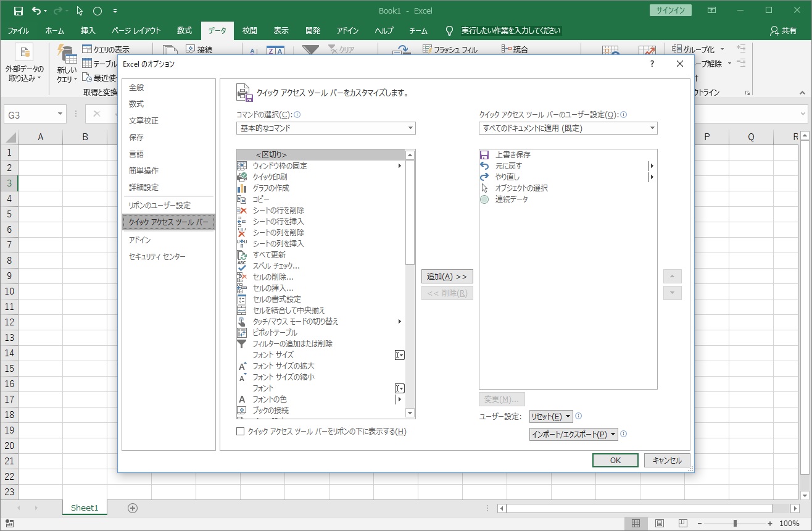
Task: Click zoom slider handle in status bar
Action: [x=734, y=524]
